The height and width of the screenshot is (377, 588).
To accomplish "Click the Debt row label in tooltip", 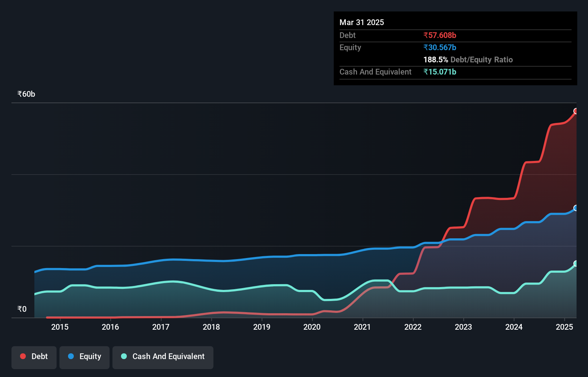I will pyautogui.click(x=347, y=35).
